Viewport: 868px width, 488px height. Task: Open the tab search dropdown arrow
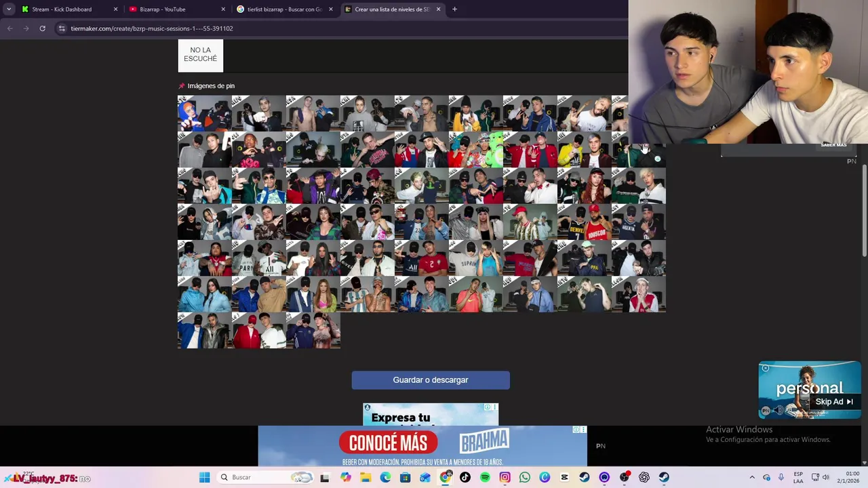click(8, 9)
